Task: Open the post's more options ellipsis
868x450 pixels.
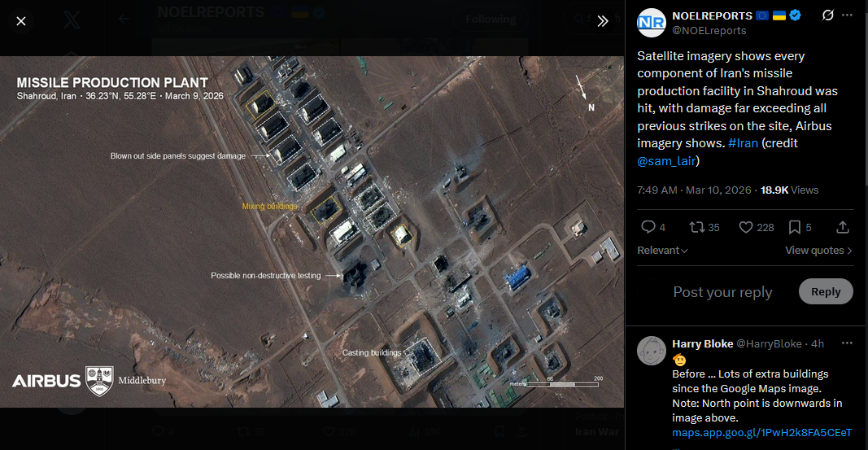Action: tap(847, 15)
